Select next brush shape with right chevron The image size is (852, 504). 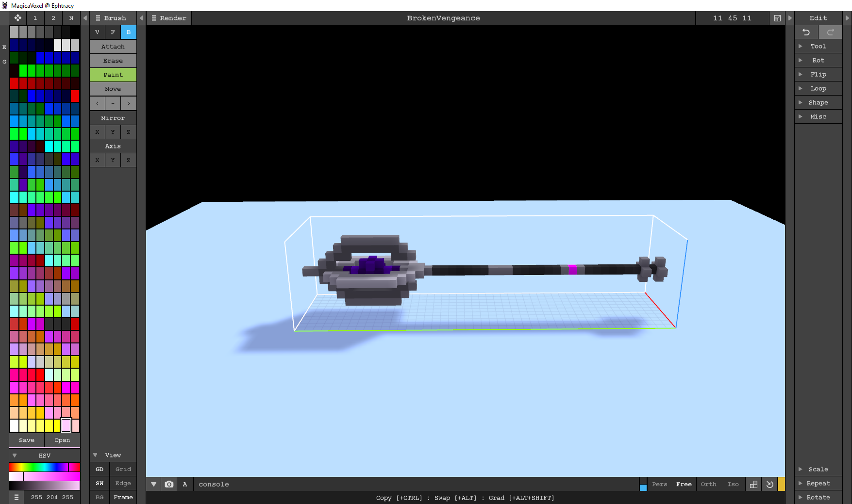[x=128, y=103]
